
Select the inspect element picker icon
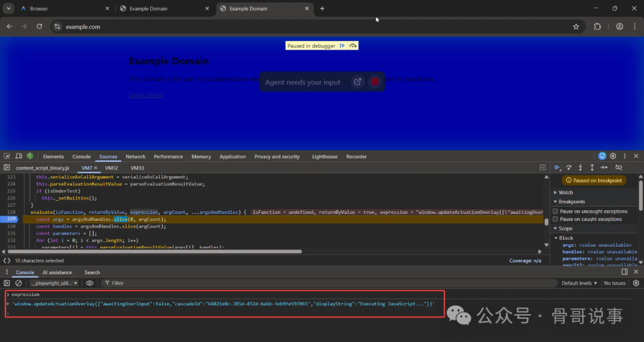(7, 157)
